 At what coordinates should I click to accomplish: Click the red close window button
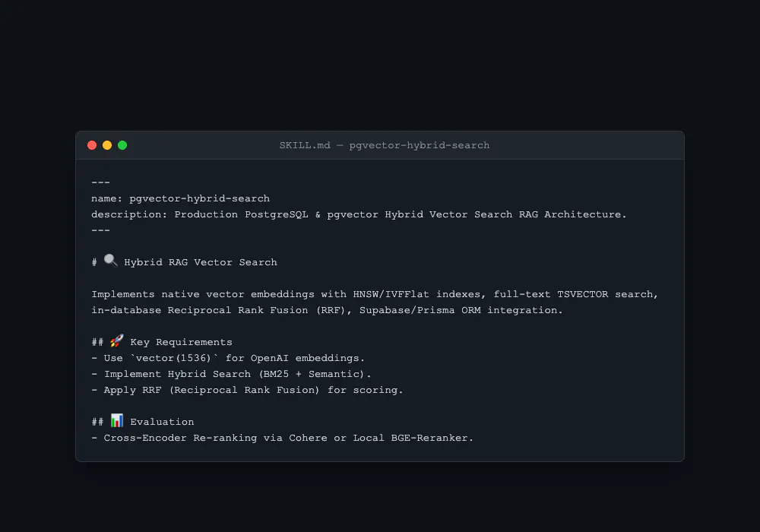pos(92,145)
